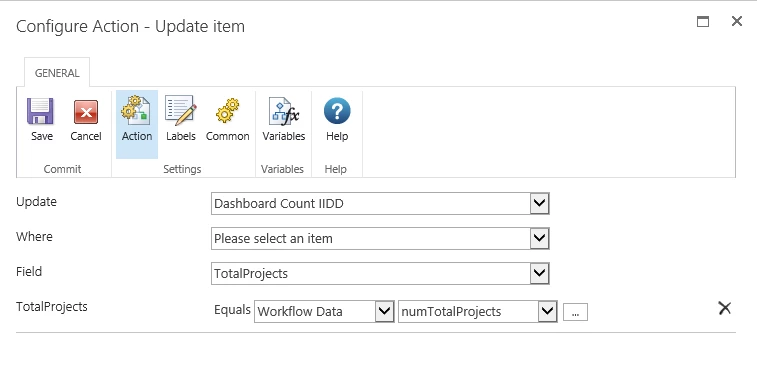
Task: Select the Action settings icon
Action: point(136,110)
